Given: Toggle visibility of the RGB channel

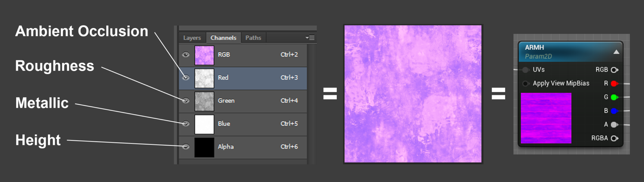Looking at the screenshot, I should [186, 55].
